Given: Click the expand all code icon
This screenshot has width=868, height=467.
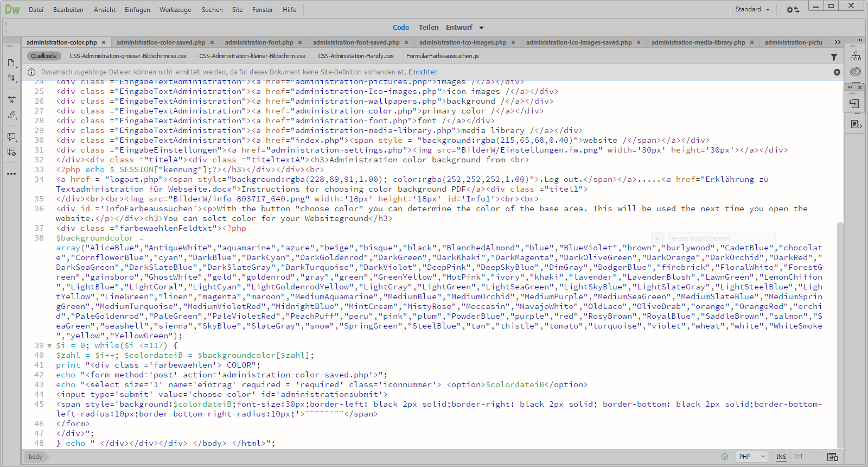Looking at the screenshot, I should [11, 100].
